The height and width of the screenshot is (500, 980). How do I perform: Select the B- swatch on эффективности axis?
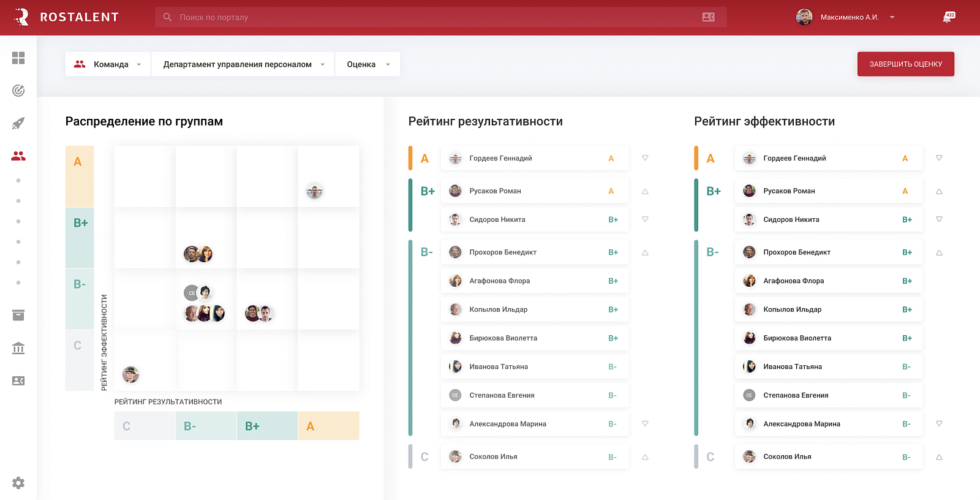(x=80, y=299)
